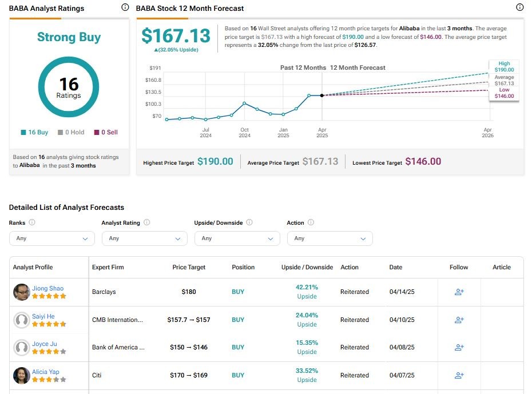Follow analyst Jiong Shao
Screen dimensions: 532x394
[x=459, y=292]
